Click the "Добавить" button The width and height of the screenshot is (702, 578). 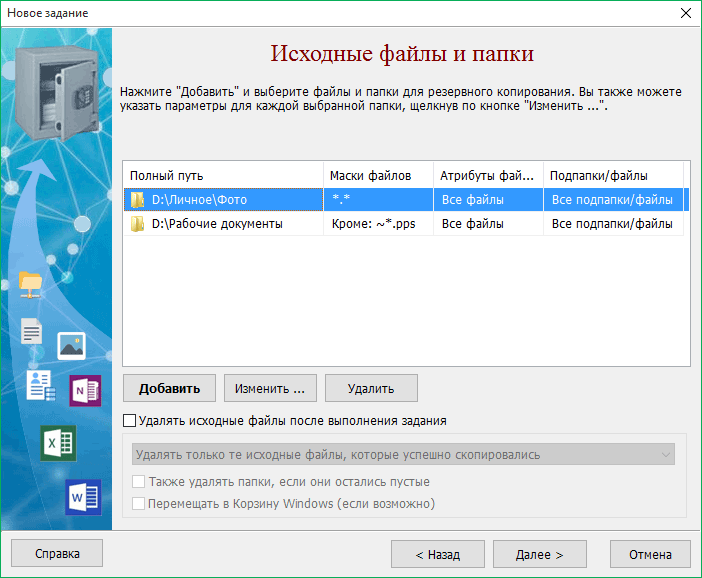point(169,388)
